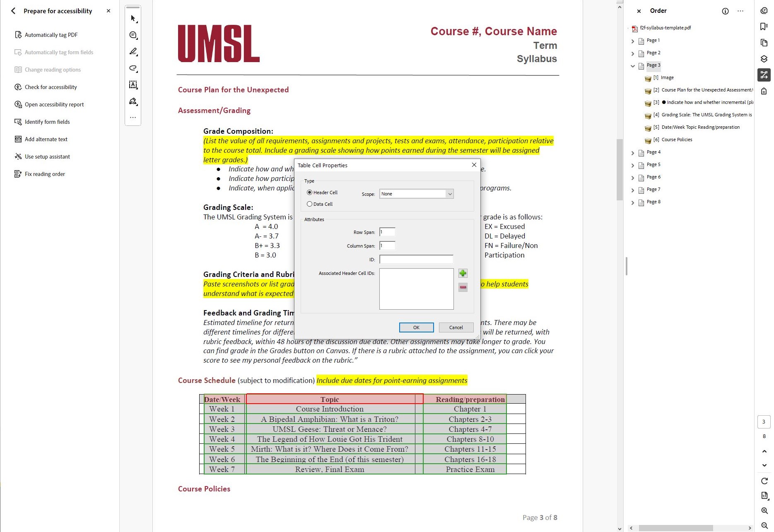Launch Use setup assistant

pyautogui.click(x=47, y=156)
